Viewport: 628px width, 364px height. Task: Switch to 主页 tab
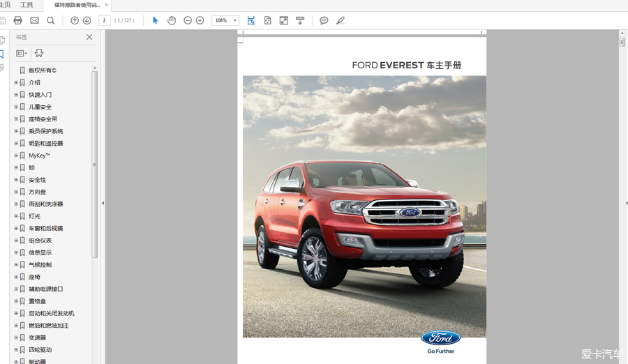[5, 5]
